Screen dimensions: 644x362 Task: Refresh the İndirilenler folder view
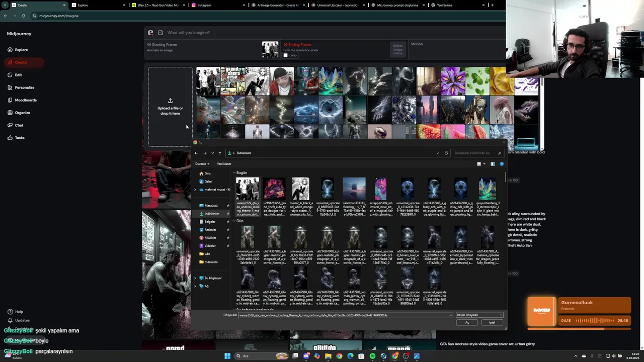point(446,153)
